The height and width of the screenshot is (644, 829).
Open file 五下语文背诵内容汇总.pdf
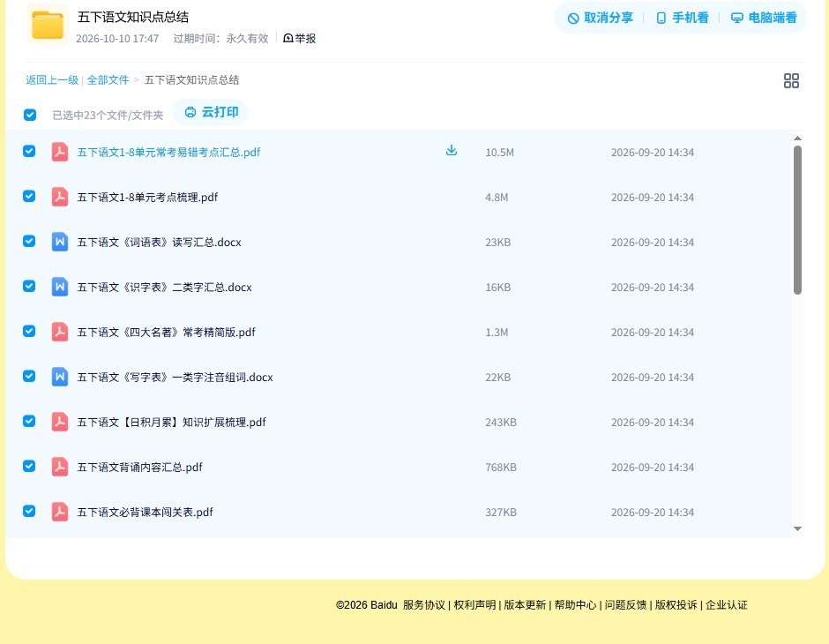pos(139,467)
